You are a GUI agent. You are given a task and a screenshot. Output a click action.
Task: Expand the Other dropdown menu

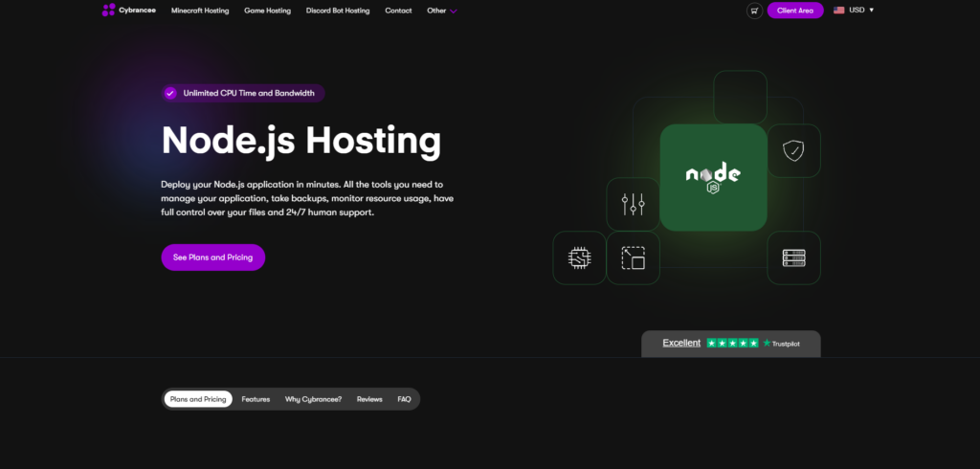click(442, 11)
